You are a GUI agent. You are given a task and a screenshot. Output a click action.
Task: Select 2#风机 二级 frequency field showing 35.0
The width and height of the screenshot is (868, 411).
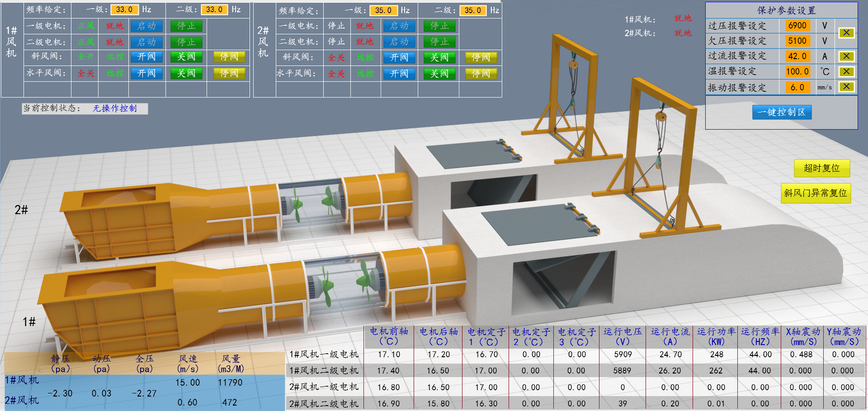(x=473, y=10)
